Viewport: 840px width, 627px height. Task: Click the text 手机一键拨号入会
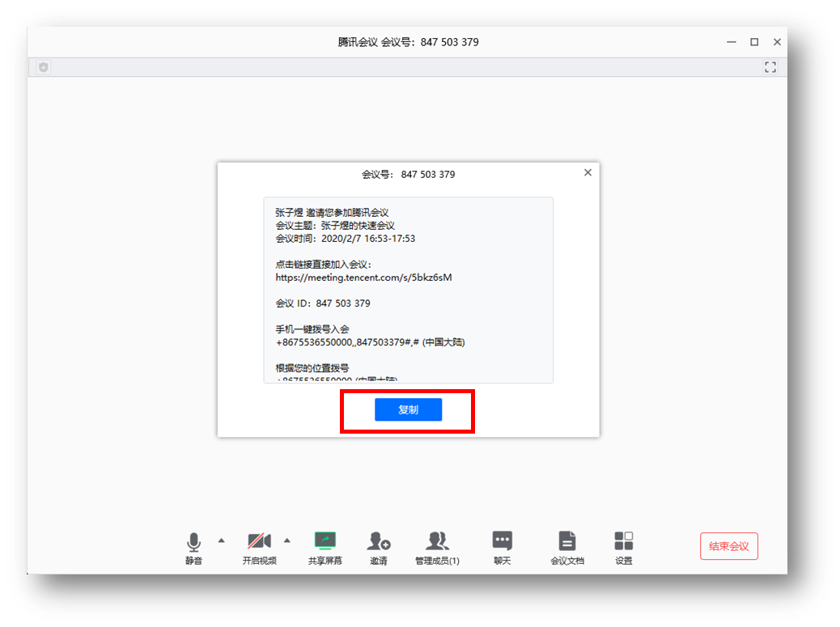(312, 329)
